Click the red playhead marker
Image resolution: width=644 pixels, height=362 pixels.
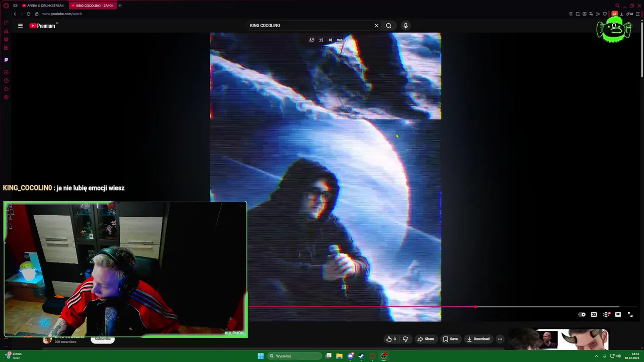[x=475, y=306]
